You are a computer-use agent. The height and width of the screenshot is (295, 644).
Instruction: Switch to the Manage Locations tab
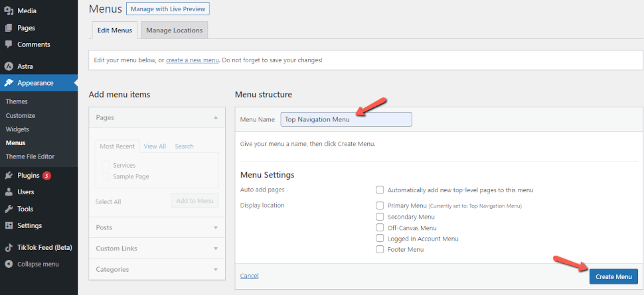[x=174, y=30]
